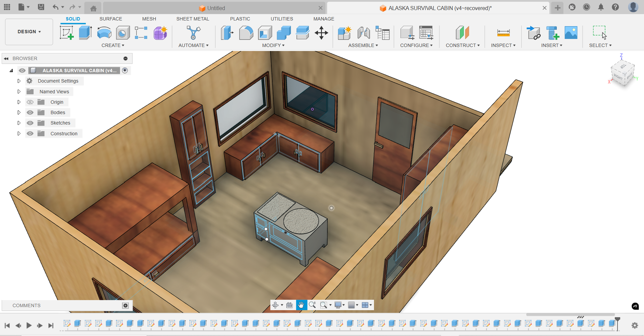
Task: Click the Configure Model icon
Action: (x=407, y=33)
